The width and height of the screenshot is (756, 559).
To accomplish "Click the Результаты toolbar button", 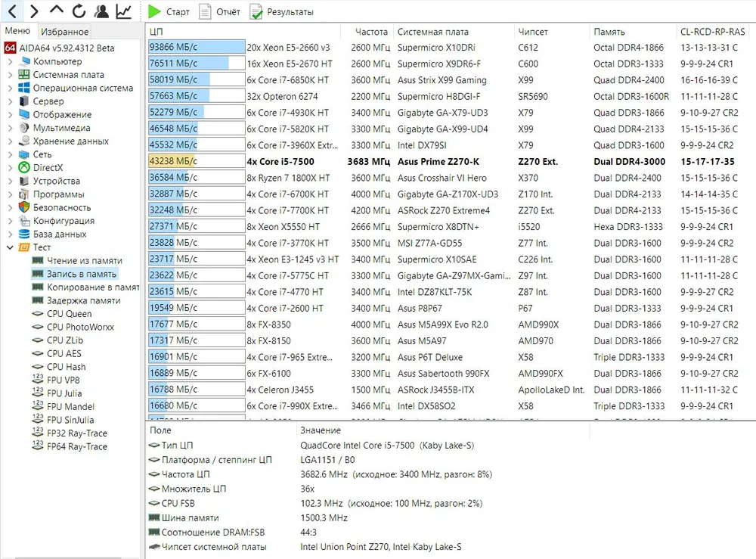I will tap(281, 12).
